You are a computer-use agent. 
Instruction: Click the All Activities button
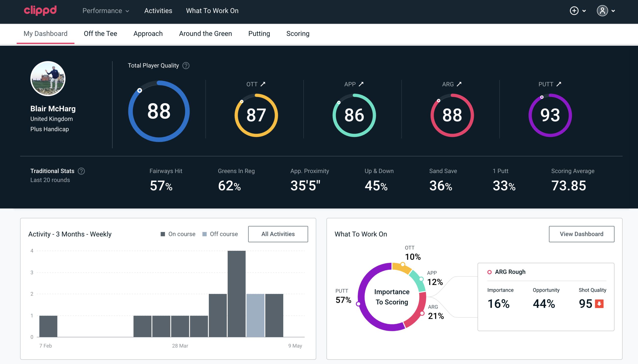tap(278, 234)
